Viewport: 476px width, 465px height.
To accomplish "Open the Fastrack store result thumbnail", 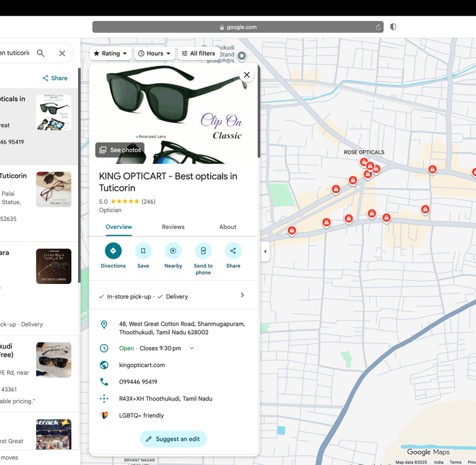I will (54, 435).
